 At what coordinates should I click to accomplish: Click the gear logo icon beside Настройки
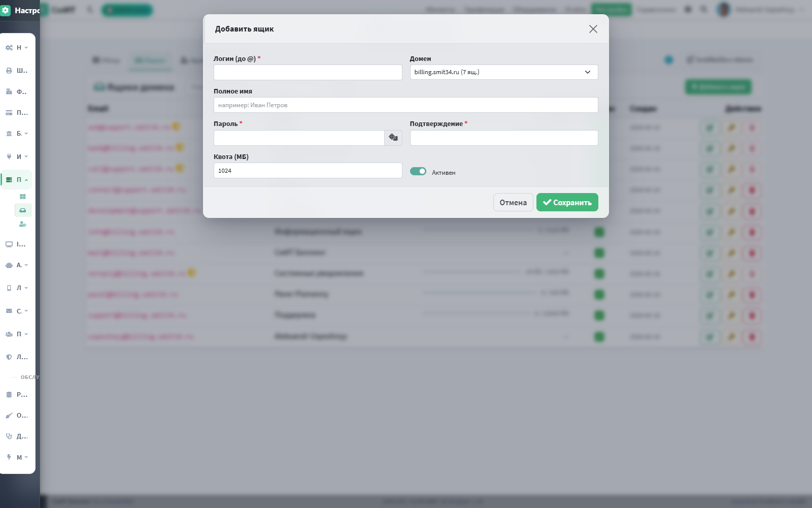(6, 10)
